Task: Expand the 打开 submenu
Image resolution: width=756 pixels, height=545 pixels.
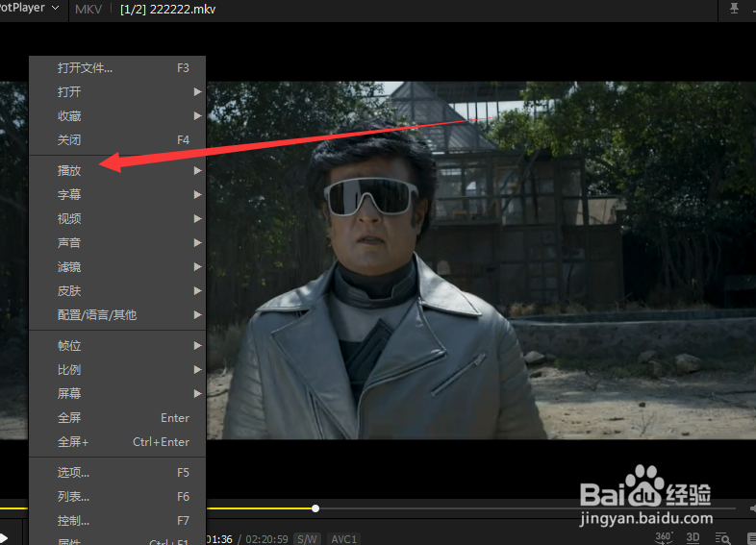Action: 117,91
